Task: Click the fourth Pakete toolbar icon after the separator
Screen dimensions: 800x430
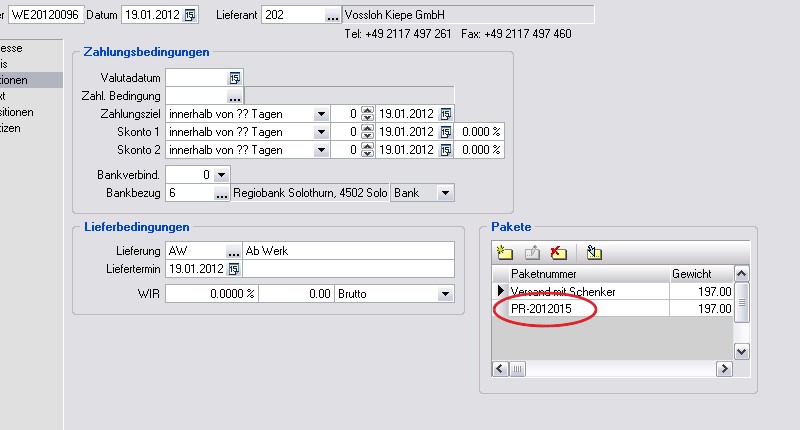Action: click(x=594, y=253)
